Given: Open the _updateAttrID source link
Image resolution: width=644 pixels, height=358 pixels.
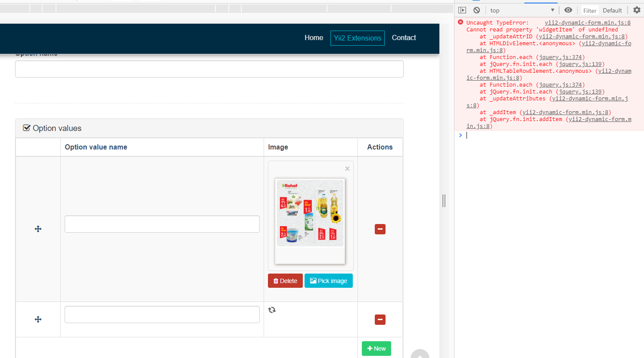Looking at the screenshot, I should (582, 37).
